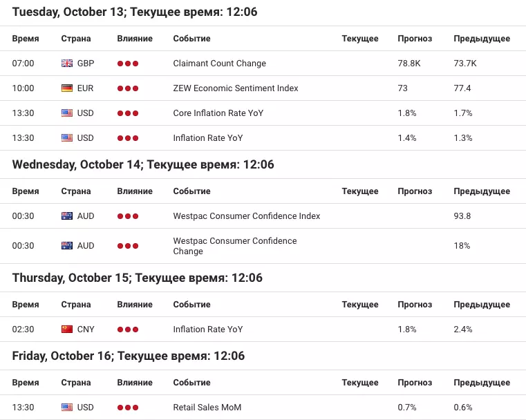Click the 93.8 previous value for Westpac
526x420 pixels.
click(x=462, y=216)
